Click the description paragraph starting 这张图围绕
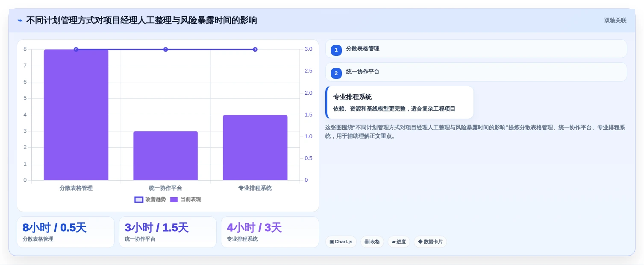Image resolution: width=644 pixels, height=265 pixels. point(475,132)
